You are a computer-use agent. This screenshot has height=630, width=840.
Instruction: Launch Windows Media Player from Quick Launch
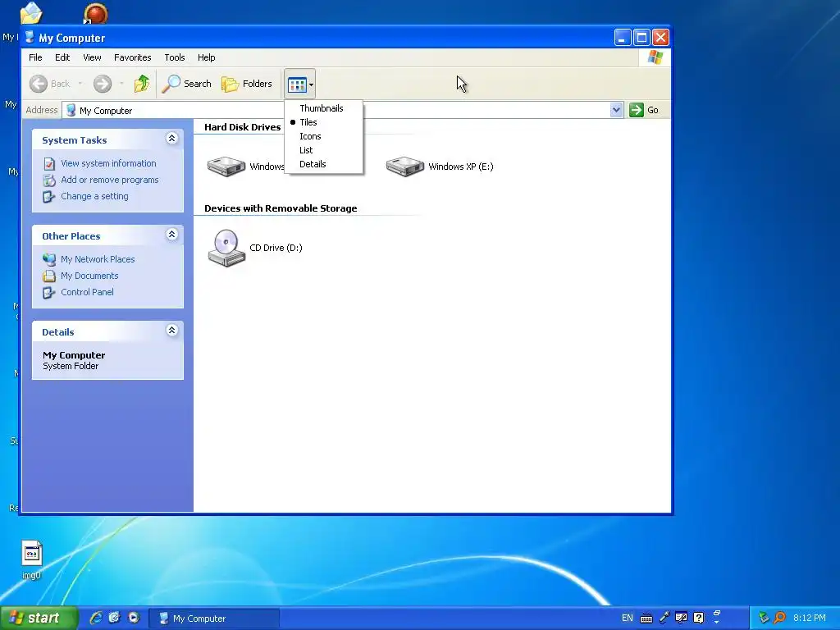point(134,618)
